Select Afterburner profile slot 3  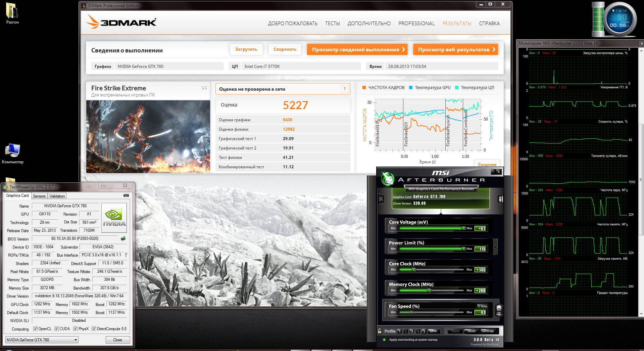click(411, 331)
